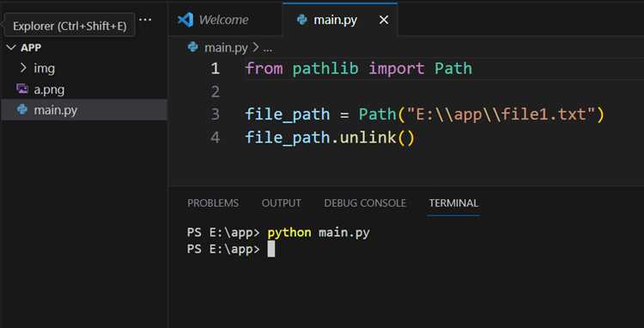Click line number 1 in the gutter
This screenshot has width=644, height=328.
(215, 69)
